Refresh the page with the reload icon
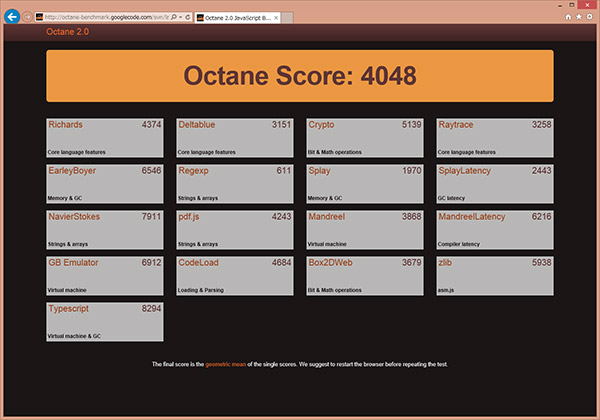This screenshot has width=600, height=420. [x=190, y=18]
